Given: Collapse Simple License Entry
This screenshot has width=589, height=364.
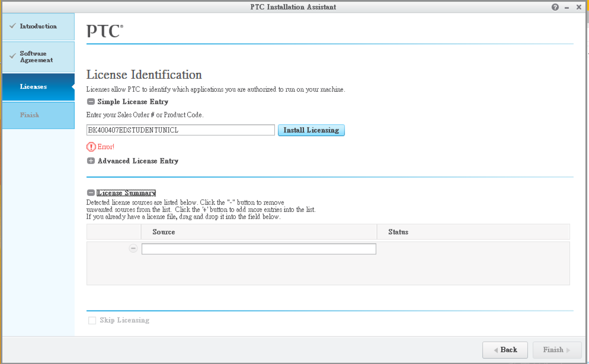Looking at the screenshot, I should [x=90, y=101].
